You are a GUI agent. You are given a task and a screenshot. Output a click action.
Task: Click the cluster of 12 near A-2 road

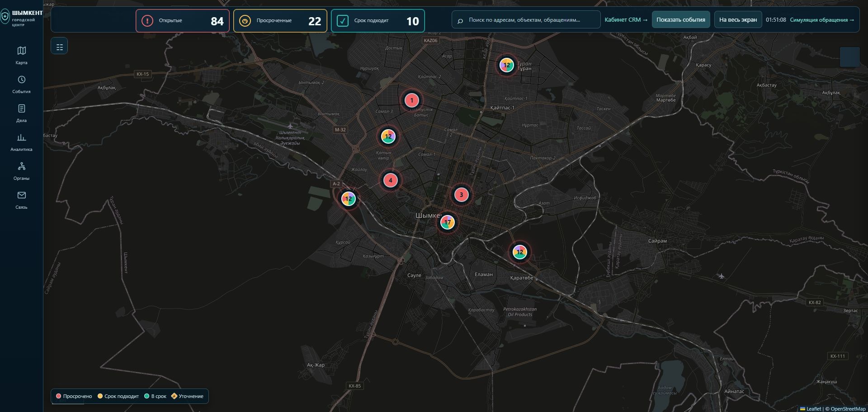(348, 199)
